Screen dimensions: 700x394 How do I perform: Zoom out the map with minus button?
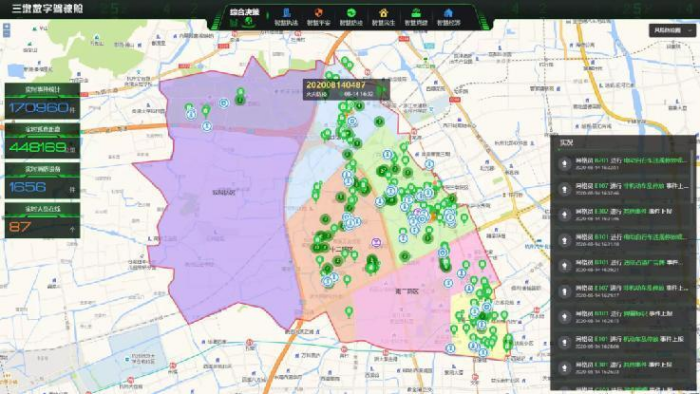point(6,33)
